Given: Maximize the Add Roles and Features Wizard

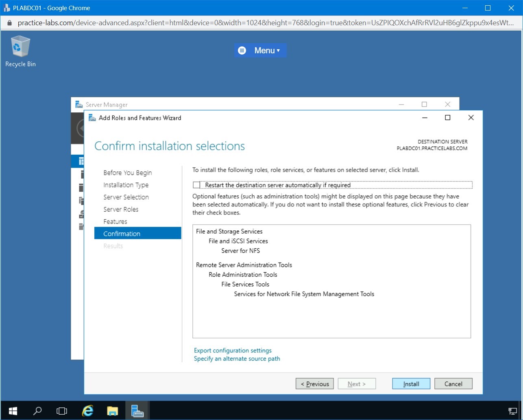Looking at the screenshot, I should pos(448,118).
